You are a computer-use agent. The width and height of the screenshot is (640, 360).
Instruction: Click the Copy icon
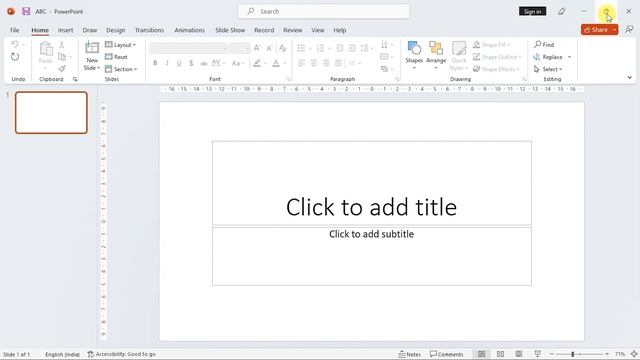[x=62, y=57]
